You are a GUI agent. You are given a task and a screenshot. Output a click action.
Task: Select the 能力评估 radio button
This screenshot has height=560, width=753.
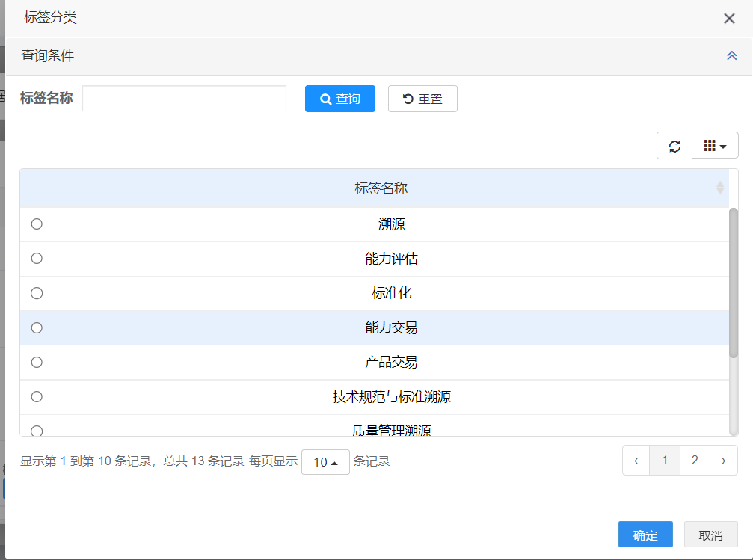click(37, 259)
